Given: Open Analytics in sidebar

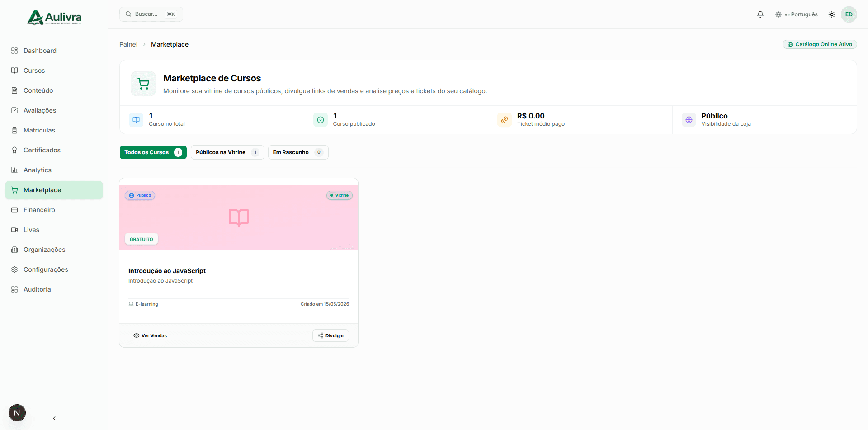Looking at the screenshot, I should pos(54,170).
